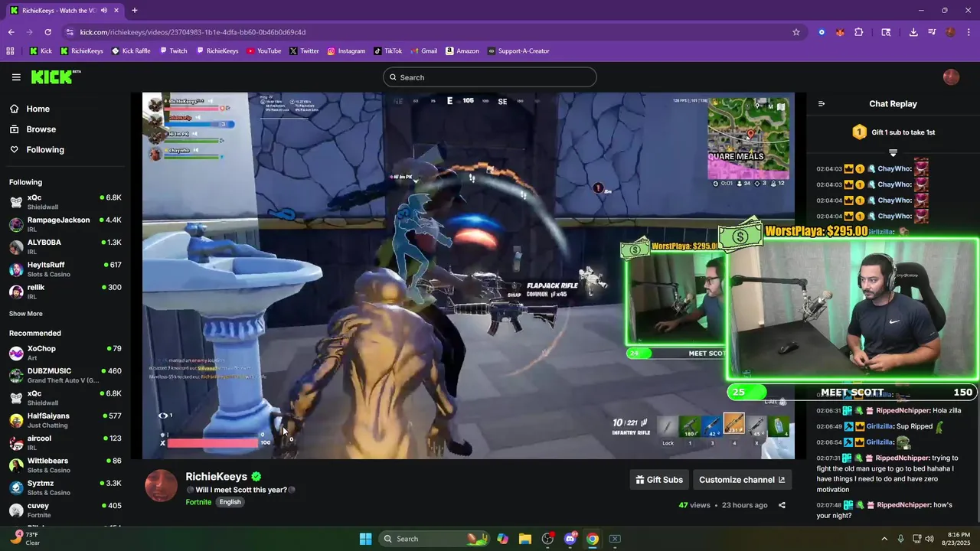Image resolution: width=980 pixels, height=551 pixels.
Task: Click the Fortnite video player
Action: [x=469, y=275]
